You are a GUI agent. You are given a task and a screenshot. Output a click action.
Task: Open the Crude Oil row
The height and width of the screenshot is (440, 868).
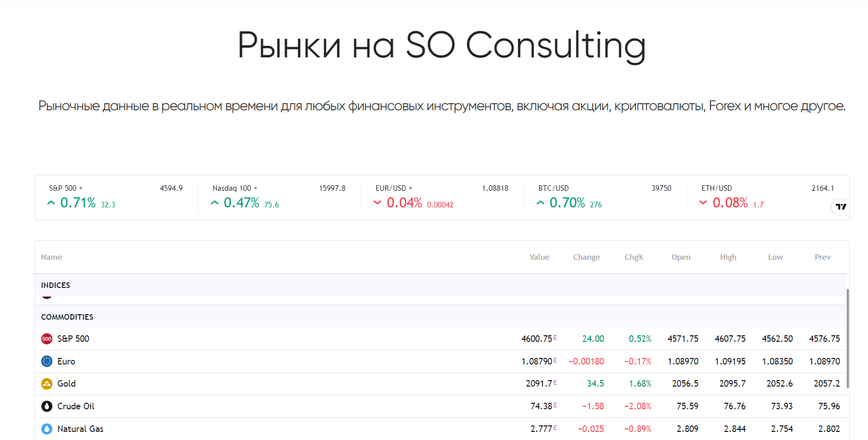click(x=76, y=406)
